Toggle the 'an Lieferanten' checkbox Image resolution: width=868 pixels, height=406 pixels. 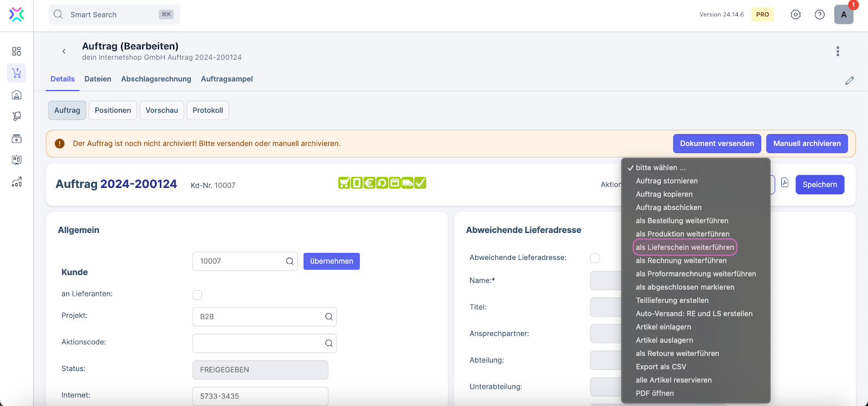[x=197, y=295]
